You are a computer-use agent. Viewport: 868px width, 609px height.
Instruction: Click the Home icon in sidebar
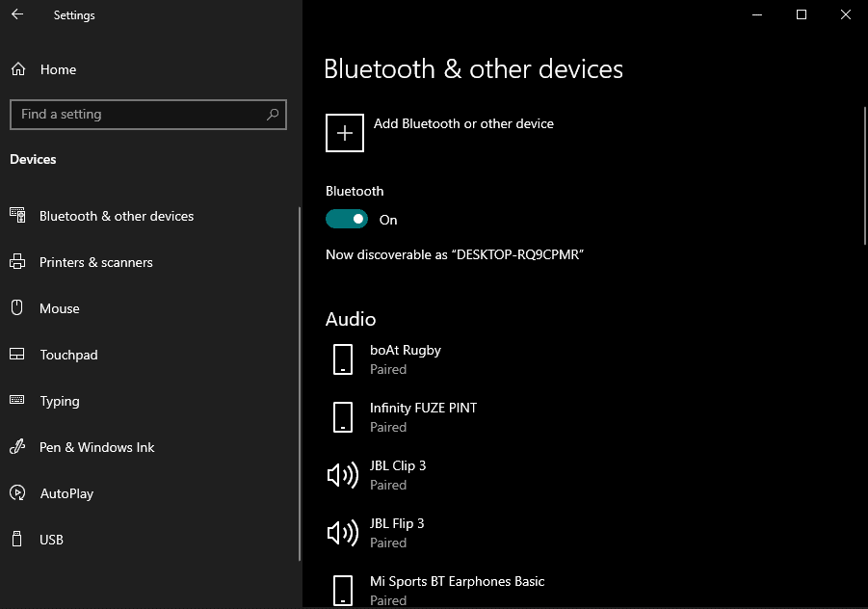pos(17,69)
